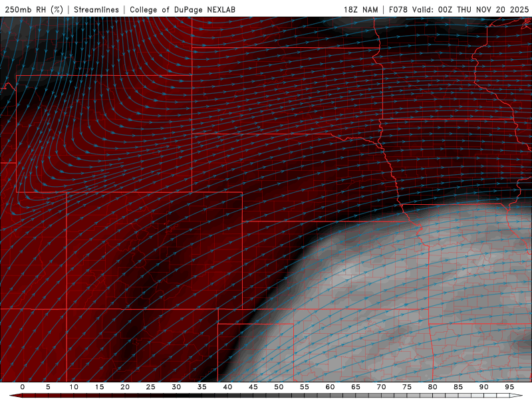Click the colorbar label "50"

pyautogui.click(x=279, y=387)
